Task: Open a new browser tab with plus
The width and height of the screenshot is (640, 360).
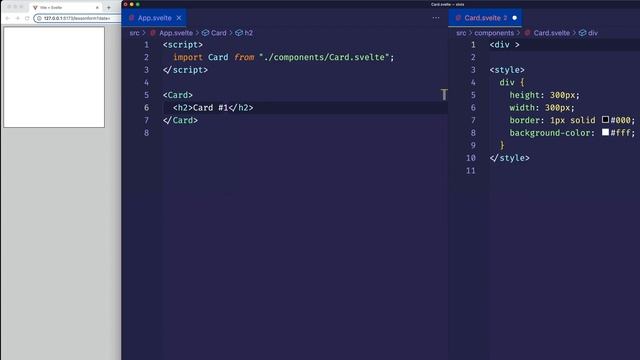Action: [x=109, y=7]
